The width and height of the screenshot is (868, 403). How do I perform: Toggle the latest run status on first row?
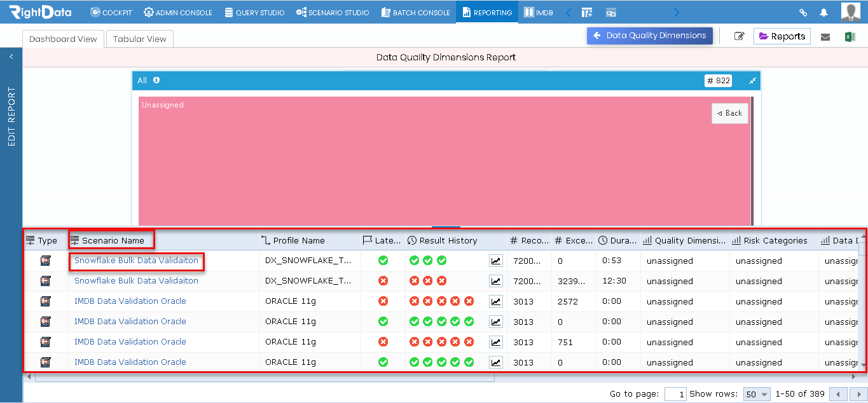383,260
